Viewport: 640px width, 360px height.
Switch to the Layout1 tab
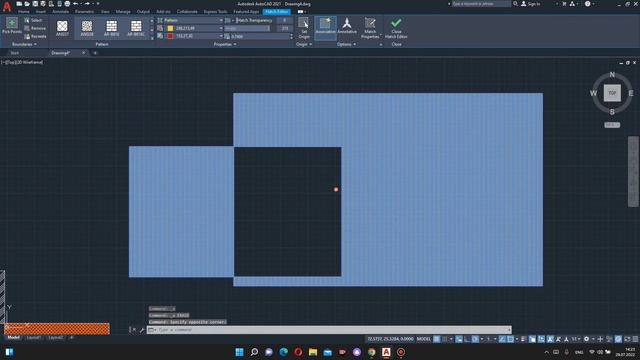(33, 338)
